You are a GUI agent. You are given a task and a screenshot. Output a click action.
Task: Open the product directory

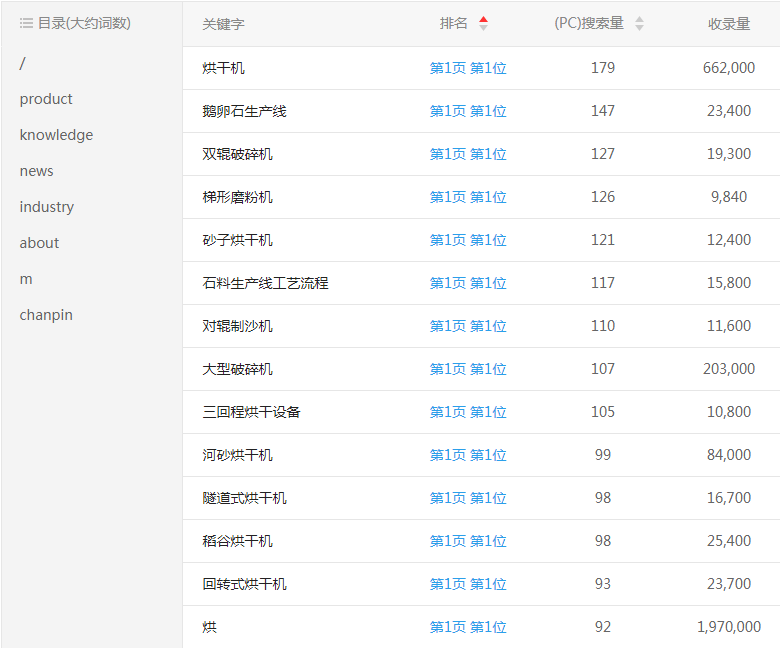(46, 99)
